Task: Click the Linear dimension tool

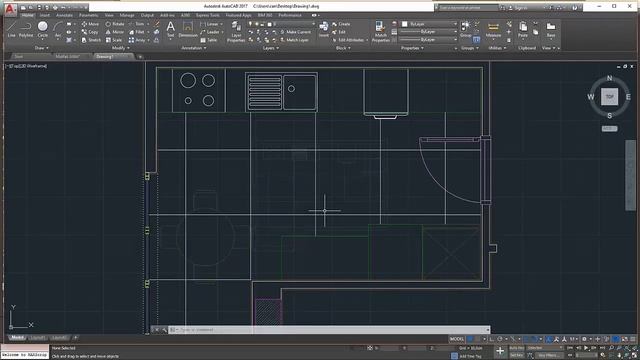Action: click(x=210, y=24)
